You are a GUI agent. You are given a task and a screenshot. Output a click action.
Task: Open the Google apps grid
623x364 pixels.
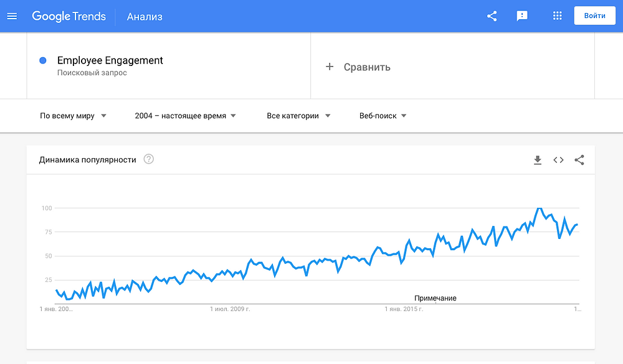pos(558,16)
